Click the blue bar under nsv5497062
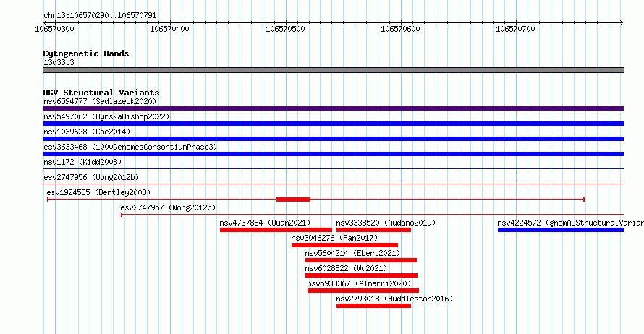644x334 pixels. click(333, 124)
